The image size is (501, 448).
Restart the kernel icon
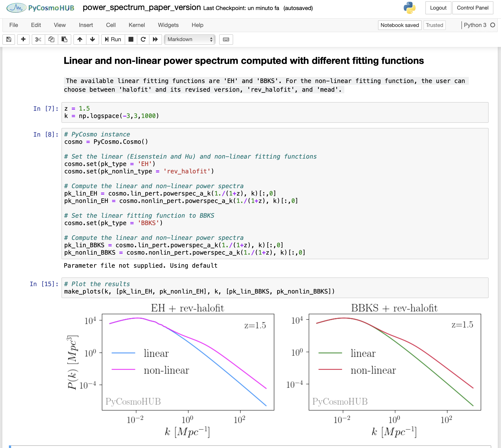143,39
